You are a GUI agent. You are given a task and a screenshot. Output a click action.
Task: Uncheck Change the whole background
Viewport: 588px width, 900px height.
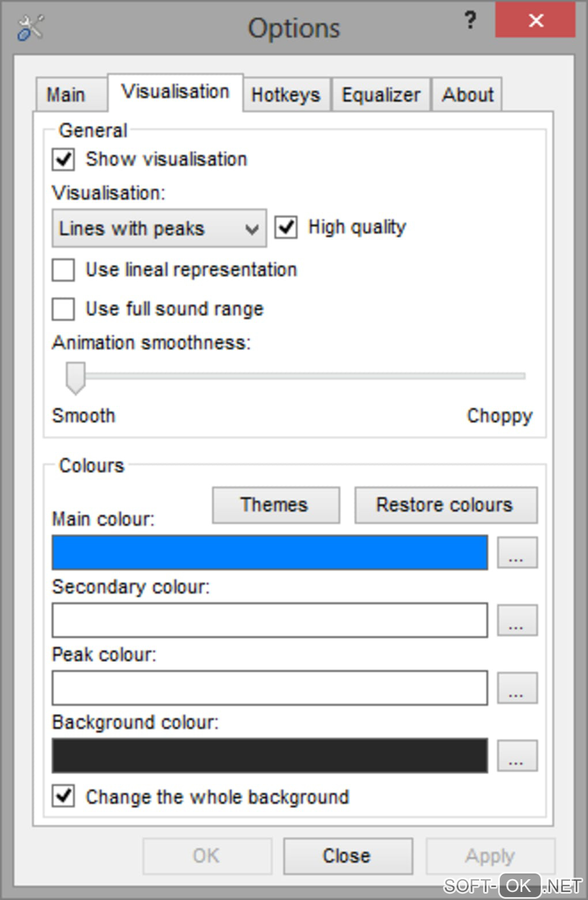(x=63, y=796)
